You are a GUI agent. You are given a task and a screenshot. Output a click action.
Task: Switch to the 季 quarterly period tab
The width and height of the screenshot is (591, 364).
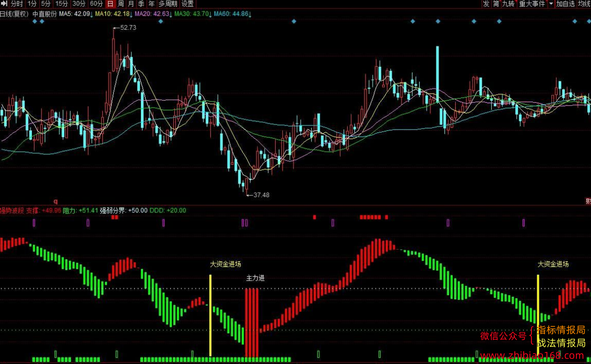coord(141,4)
